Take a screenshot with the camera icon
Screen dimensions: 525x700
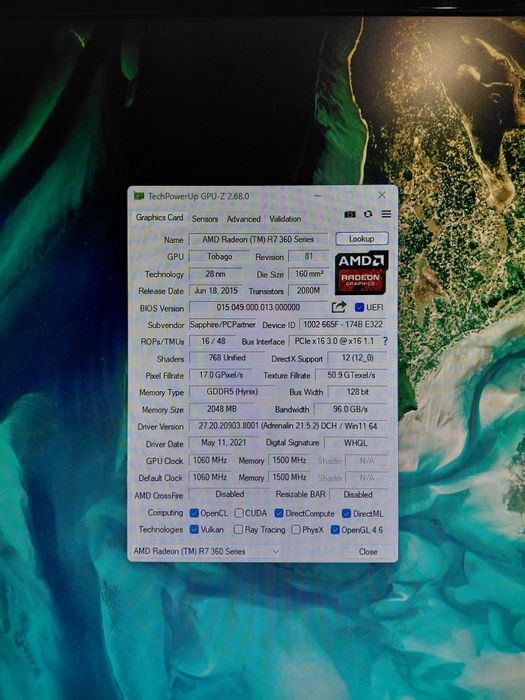(x=350, y=214)
